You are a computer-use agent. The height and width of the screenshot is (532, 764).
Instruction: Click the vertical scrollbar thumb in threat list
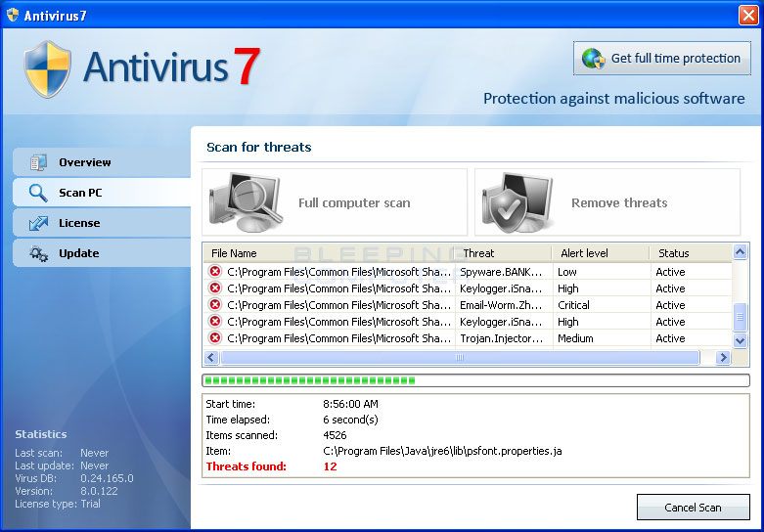pyautogui.click(x=740, y=317)
